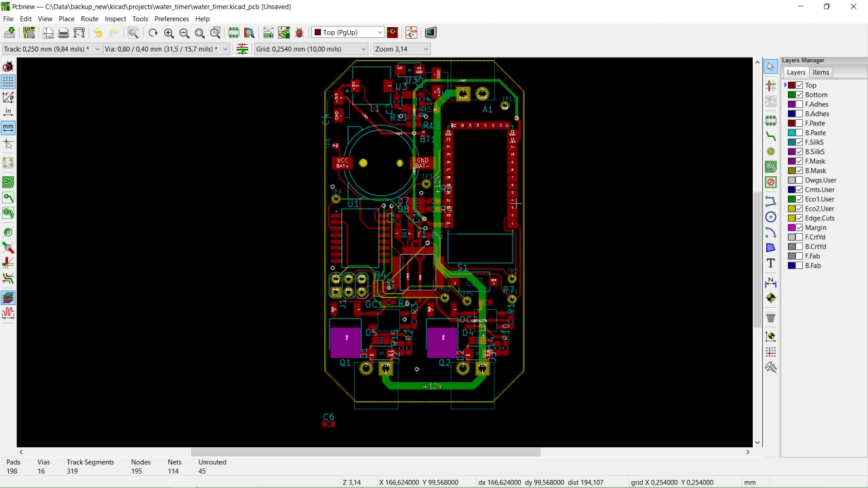
Task: Select the arrow cursor tool
Action: pyautogui.click(x=770, y=66)
